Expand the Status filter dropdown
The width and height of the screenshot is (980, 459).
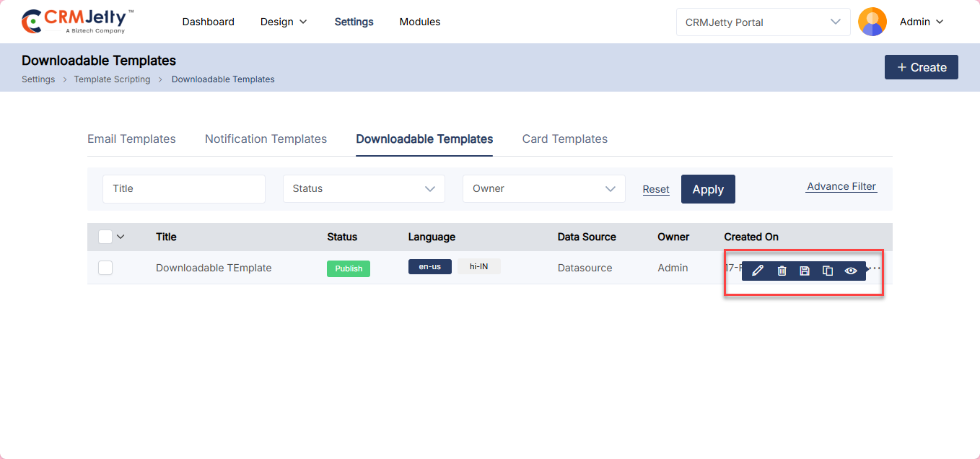364,188
